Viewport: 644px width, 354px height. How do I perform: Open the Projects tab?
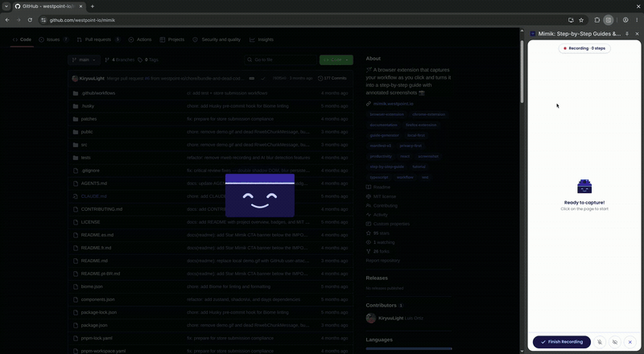pos(172,39)
